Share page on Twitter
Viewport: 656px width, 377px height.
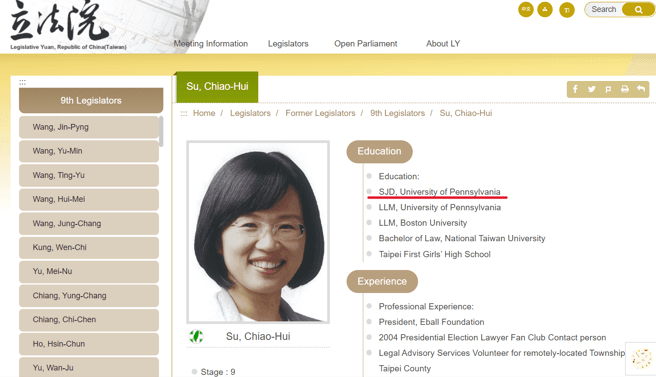click(592, 89)
